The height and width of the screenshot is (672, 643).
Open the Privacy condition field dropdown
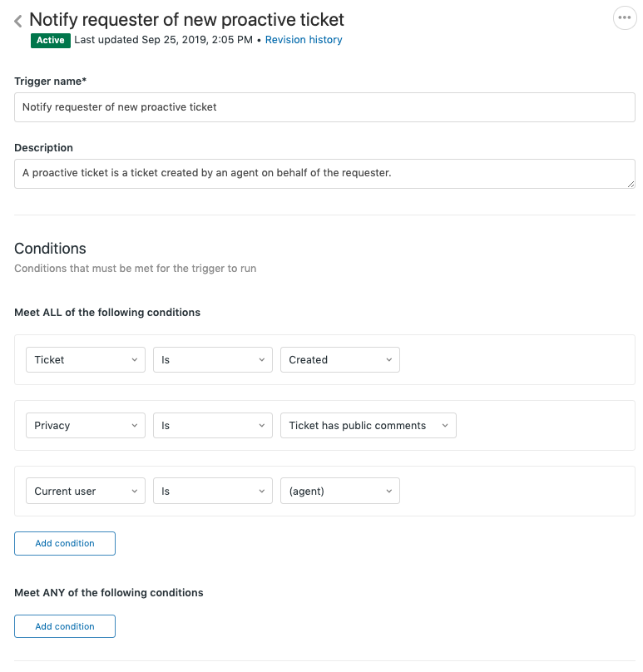tap(86, 426)
